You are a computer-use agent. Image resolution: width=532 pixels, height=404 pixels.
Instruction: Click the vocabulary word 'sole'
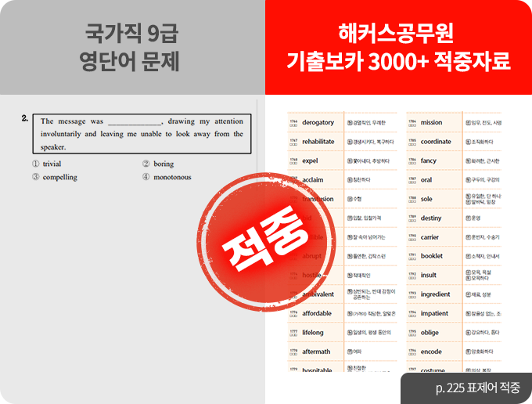[426, 199]
